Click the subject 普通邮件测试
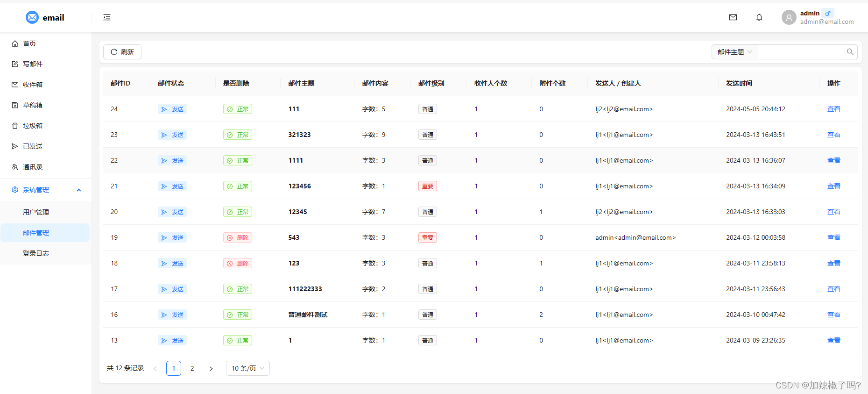 [308, 315]
